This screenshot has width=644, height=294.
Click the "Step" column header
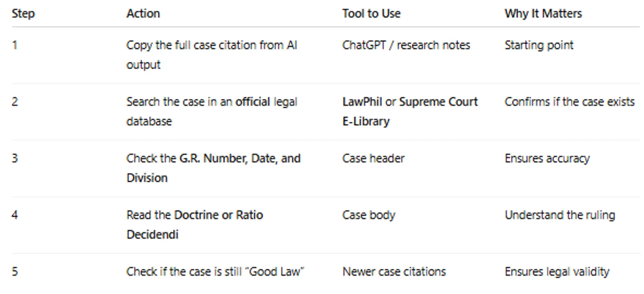click(x=23, y=14)
